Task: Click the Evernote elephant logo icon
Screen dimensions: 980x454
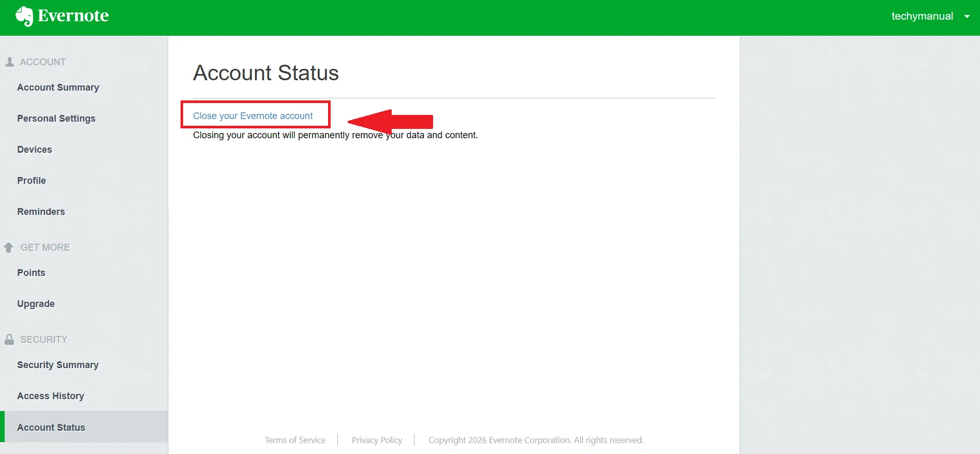Action: tap(24, 16)
